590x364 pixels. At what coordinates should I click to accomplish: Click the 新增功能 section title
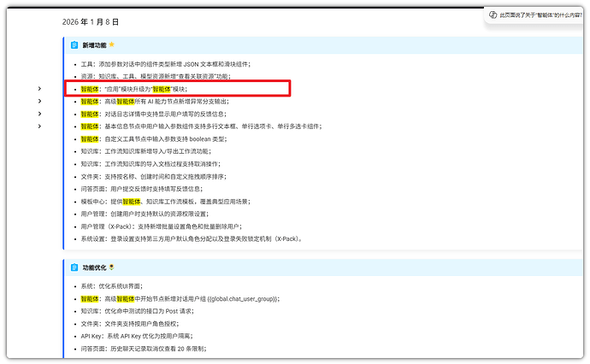coord(94,44)
